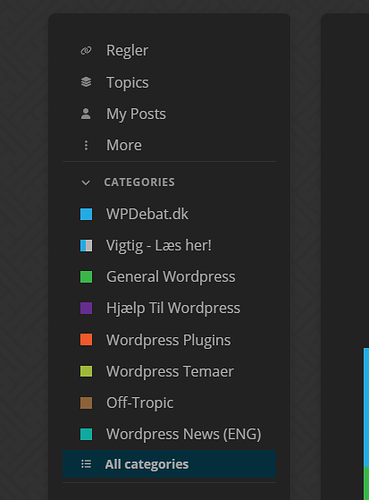Click the list icon beside All categories
Image resolution: width=369 pixels, height=500 pixels.
tap(86, 464)
